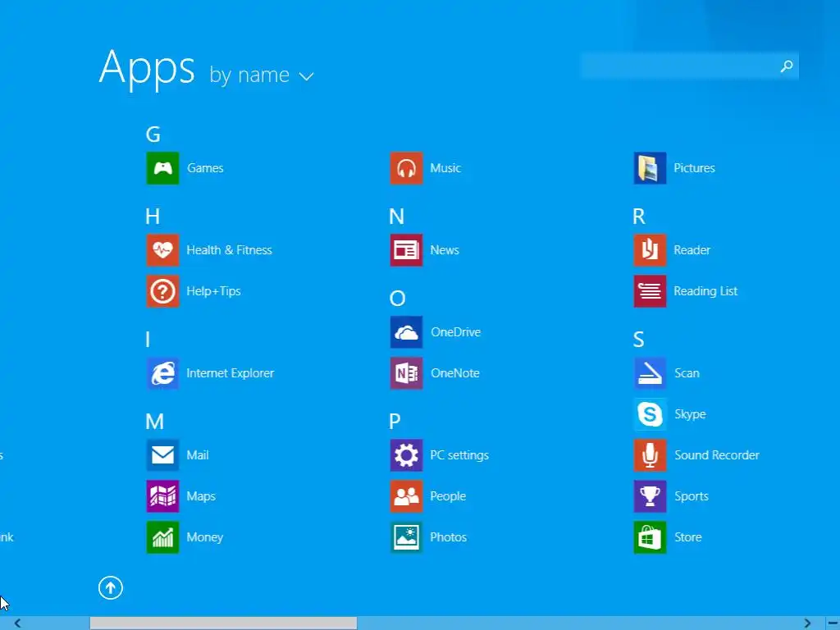Select the letter S group header
Image resolution: width=840 pixels, height=630 pixels.
click(x=638, y=340)
